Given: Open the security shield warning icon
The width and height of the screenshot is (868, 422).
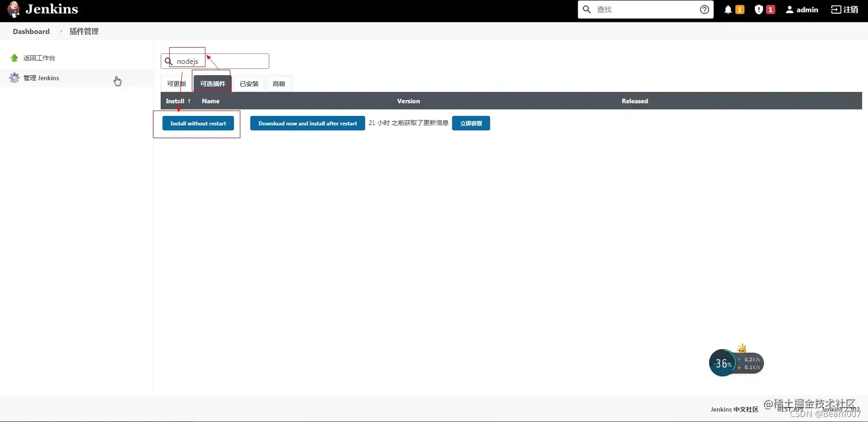Looking at the screenshot, I should [x=759, y=10].
